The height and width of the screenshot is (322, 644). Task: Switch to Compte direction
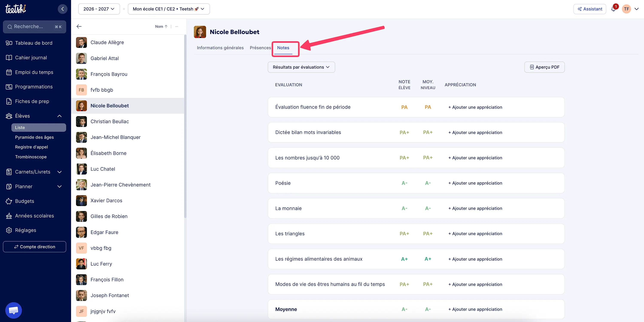point(35,247)
